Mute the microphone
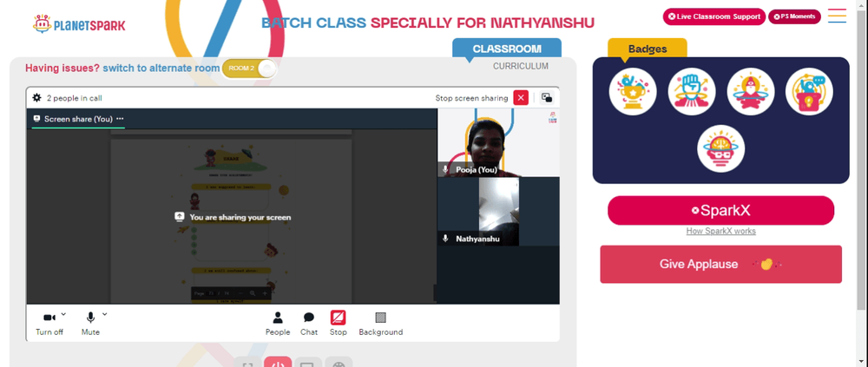Image resolution: width=868 pixels, height=367 pixels. pyautogui.click(x=90, y=324)
